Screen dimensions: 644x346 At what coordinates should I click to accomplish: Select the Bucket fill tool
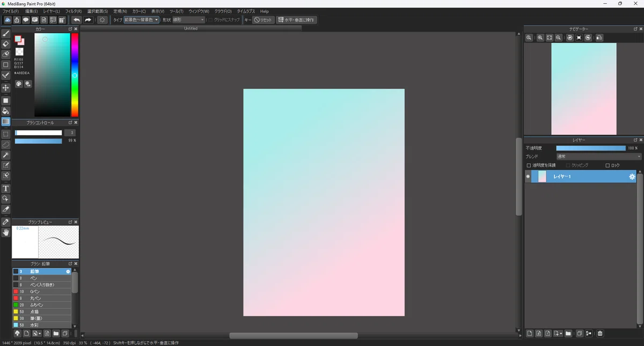click(x=6, y=111)
